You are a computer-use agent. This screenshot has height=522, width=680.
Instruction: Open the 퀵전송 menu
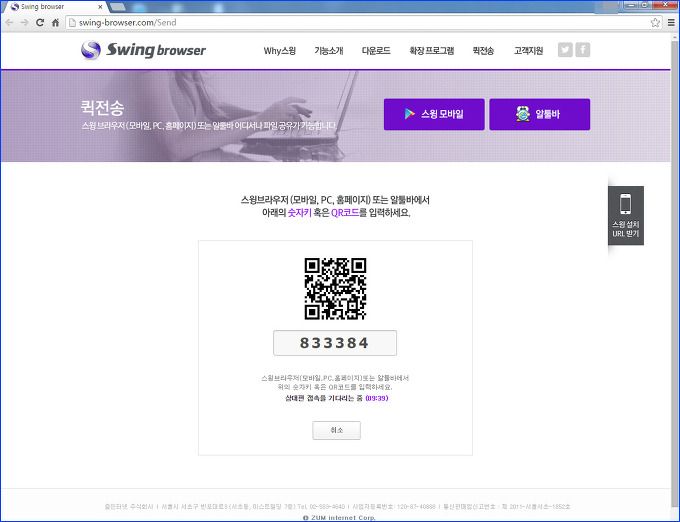click(x=483, y=51)
